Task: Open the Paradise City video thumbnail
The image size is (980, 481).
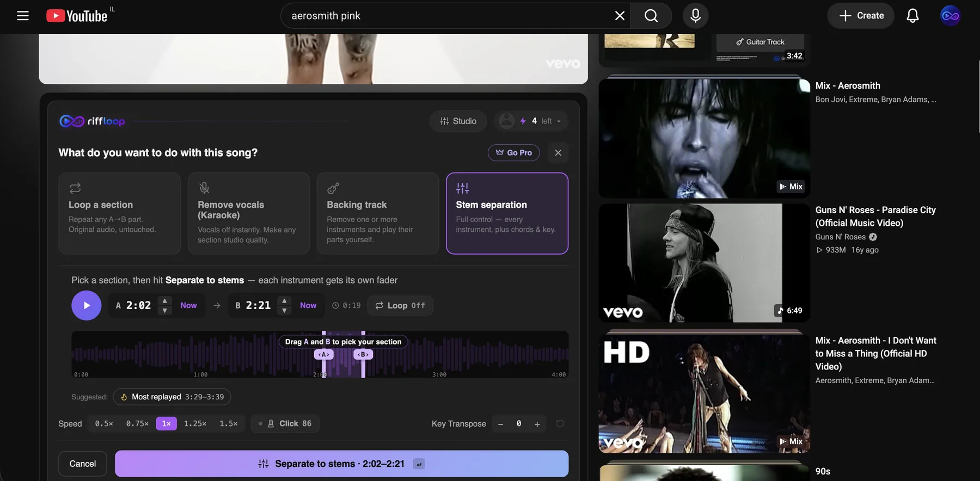Action: click(704, 263)
